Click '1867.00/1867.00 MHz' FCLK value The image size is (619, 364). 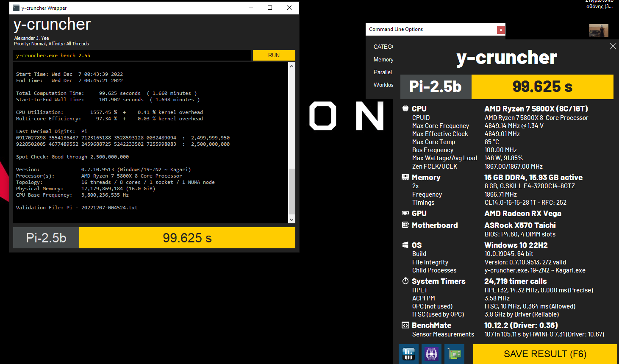pyautogui.click(x=514, y=167)
